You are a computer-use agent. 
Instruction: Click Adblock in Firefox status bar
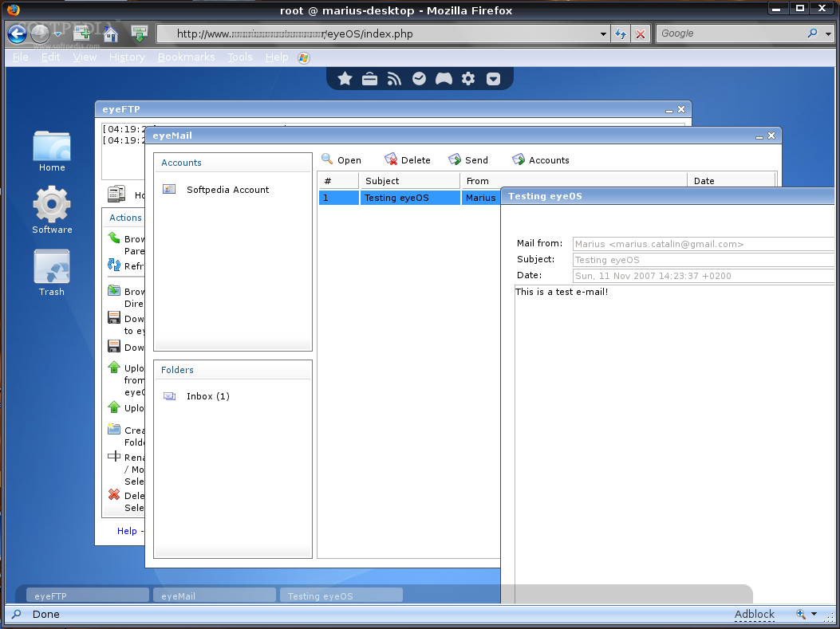point(755,614)
